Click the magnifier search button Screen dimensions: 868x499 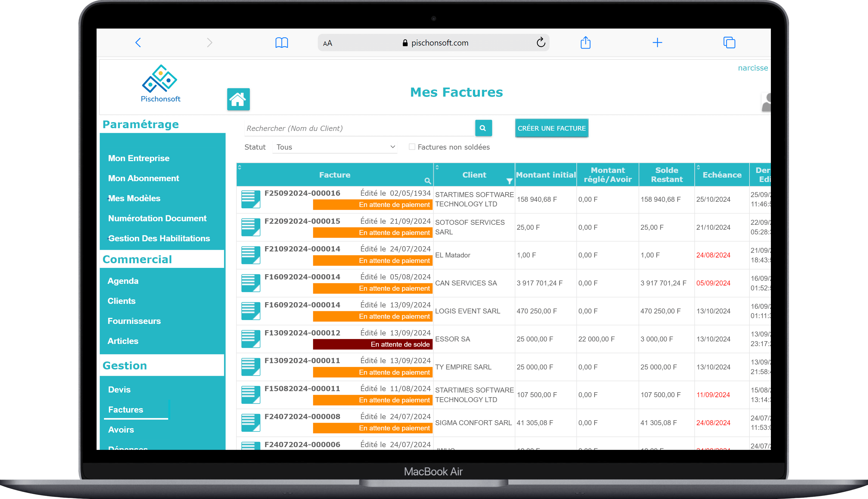483,128
